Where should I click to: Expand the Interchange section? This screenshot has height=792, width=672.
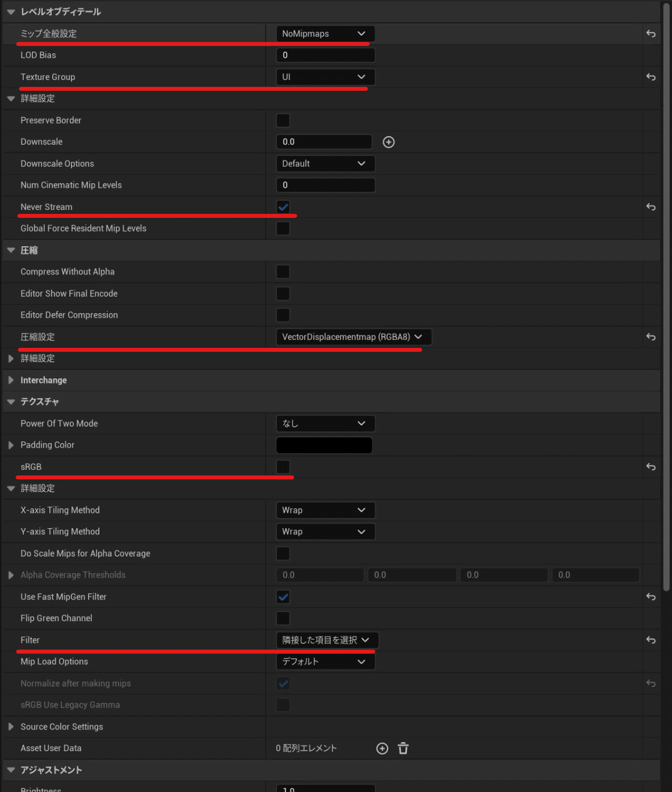pyautogui.click(x=11, y=380)
